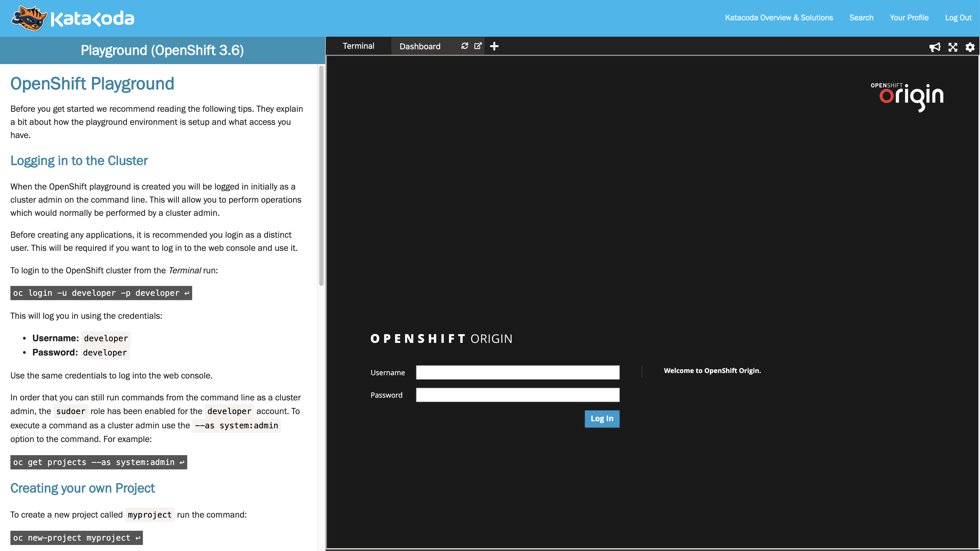Toggle fullscreen with expand arrows icon
Viewport: 980px width, 551px height.
(953, 47)
